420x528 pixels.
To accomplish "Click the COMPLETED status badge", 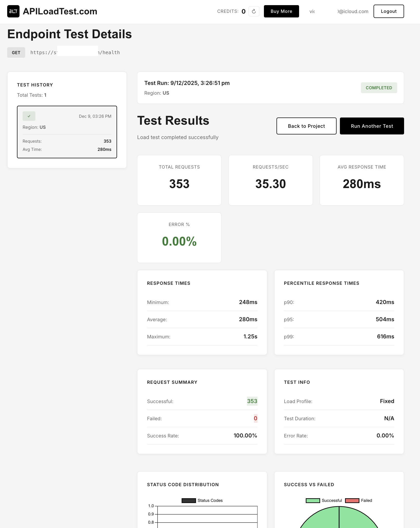I will pos(379,87).
